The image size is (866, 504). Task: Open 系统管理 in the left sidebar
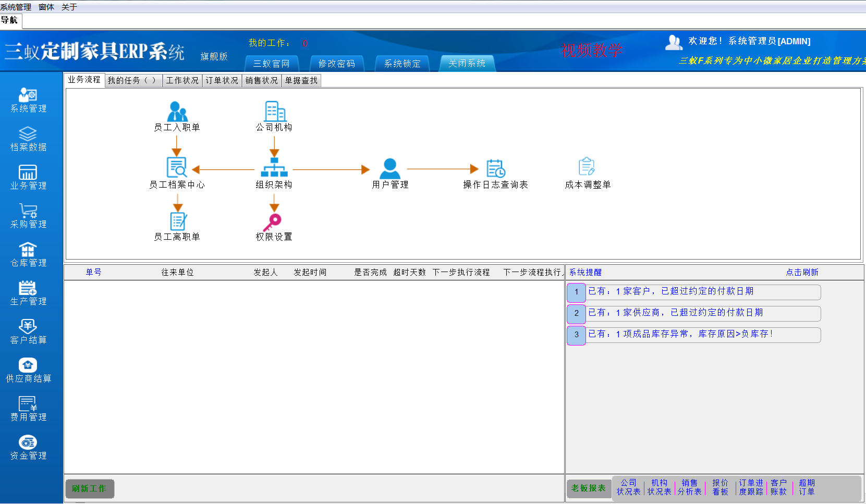[28, 100]
